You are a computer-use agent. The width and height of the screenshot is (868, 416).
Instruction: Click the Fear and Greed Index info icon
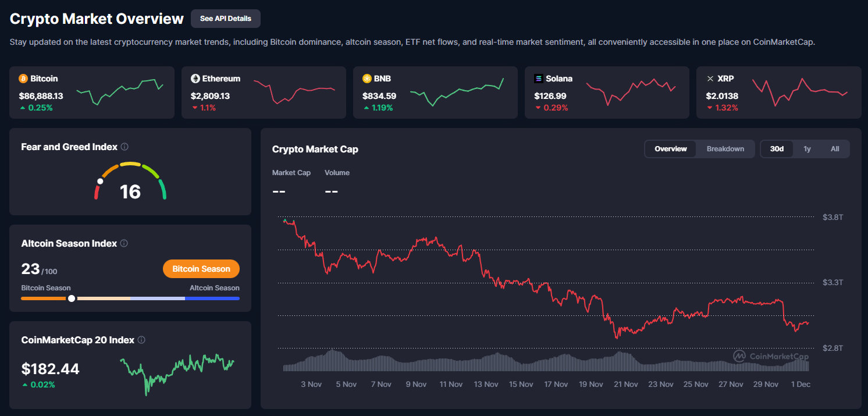(x=124, y=147)
